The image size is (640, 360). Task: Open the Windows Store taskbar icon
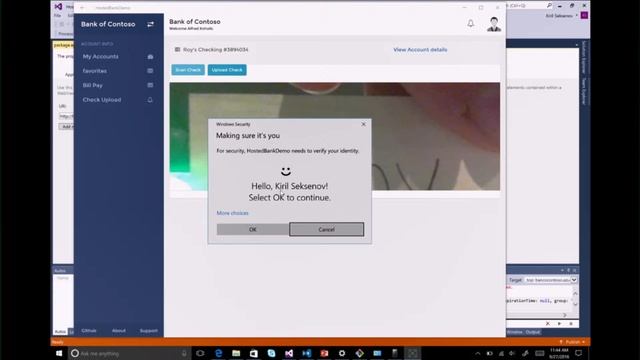click(x=253, y=353)
